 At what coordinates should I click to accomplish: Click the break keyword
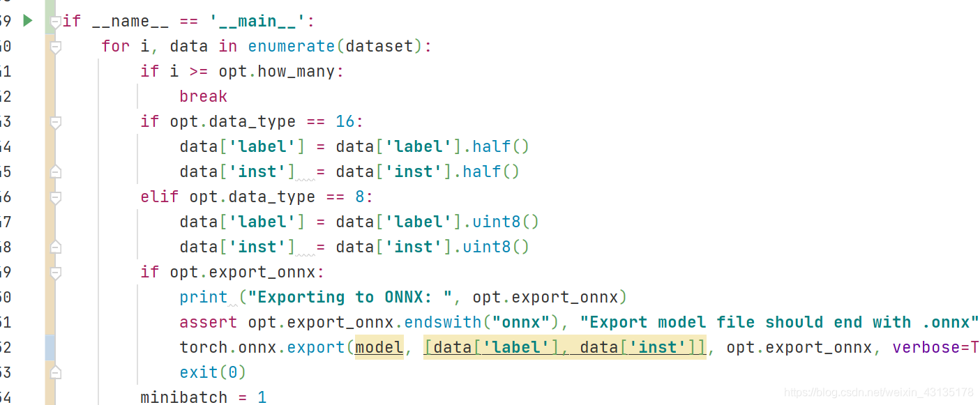(x=204, y=96)
